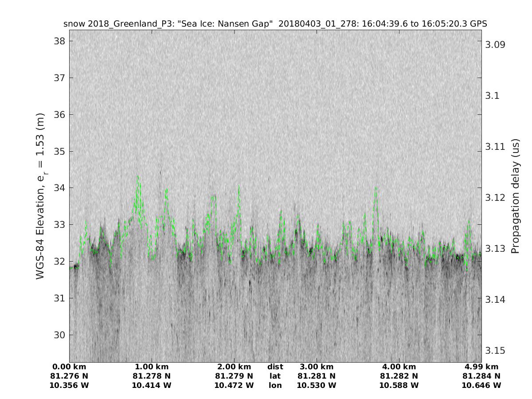Click the 81.276 N latitude label
The height and width of the screenshot is (399, 532).
70,376
